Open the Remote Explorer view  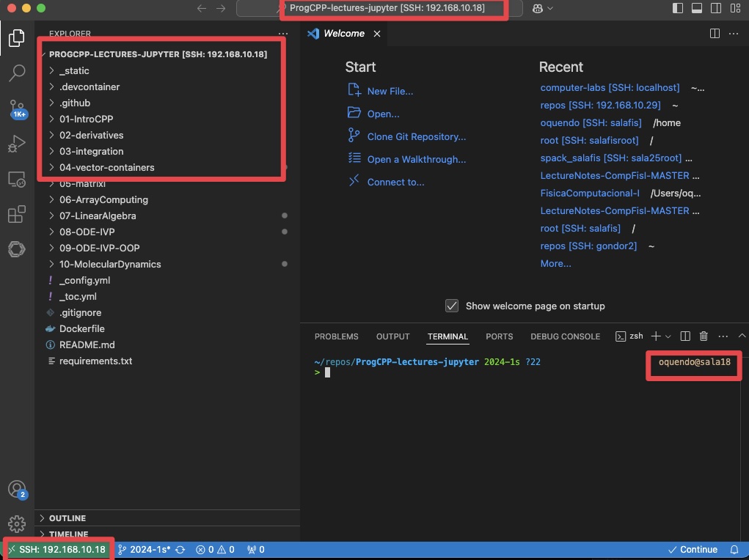[17, 179]
